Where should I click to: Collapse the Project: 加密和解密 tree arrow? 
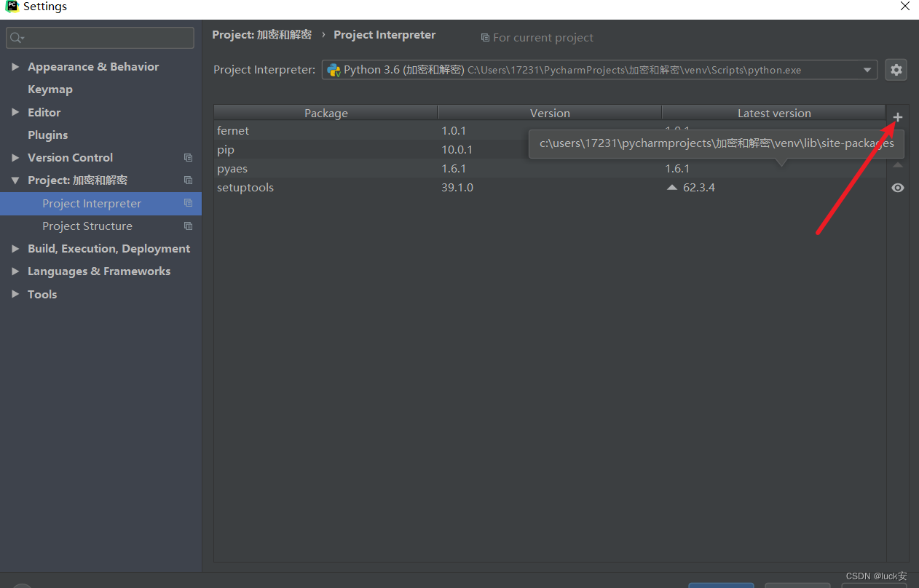(15, 180)
